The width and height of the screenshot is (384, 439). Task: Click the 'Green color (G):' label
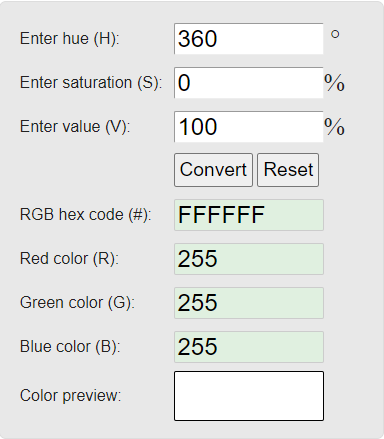tap(77, 303)
